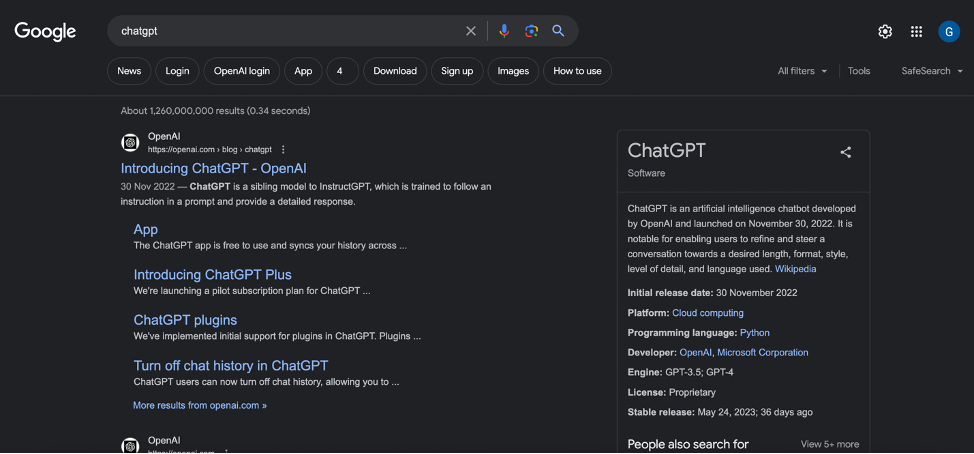Follow the Python programming language link
Viewport: 974px width, 454px height.
(755, 333)
